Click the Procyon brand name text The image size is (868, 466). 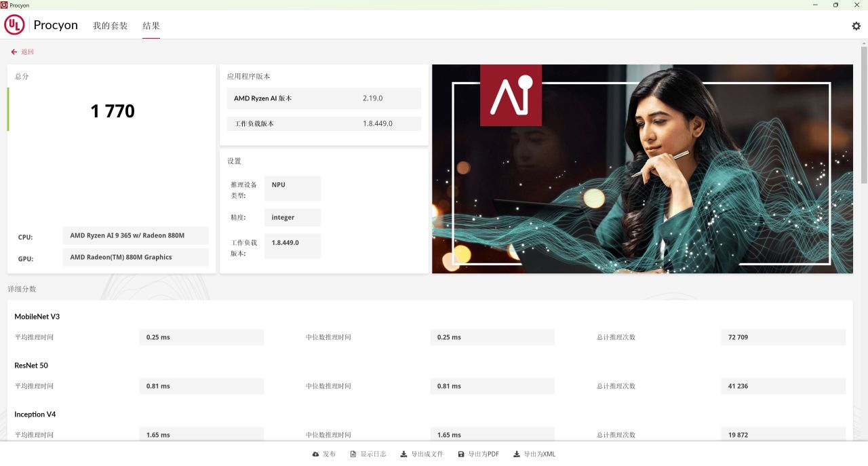[x=56, y=25]
